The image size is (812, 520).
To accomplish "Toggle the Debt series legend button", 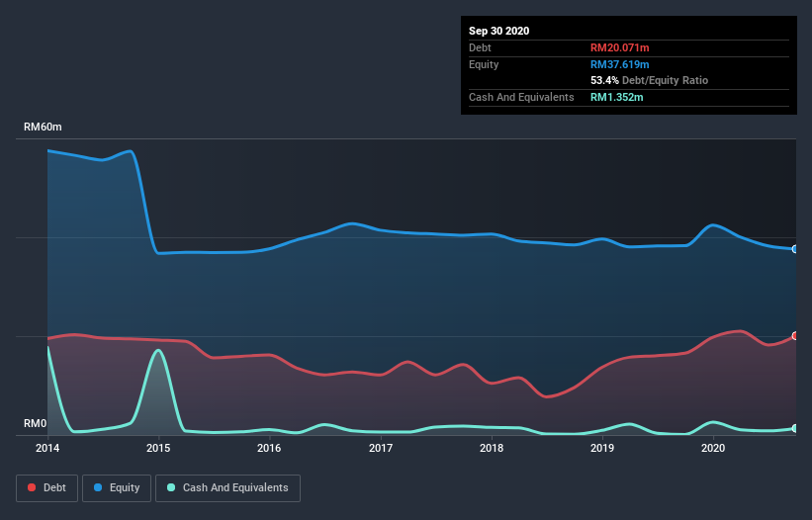I will pos(46,488).
